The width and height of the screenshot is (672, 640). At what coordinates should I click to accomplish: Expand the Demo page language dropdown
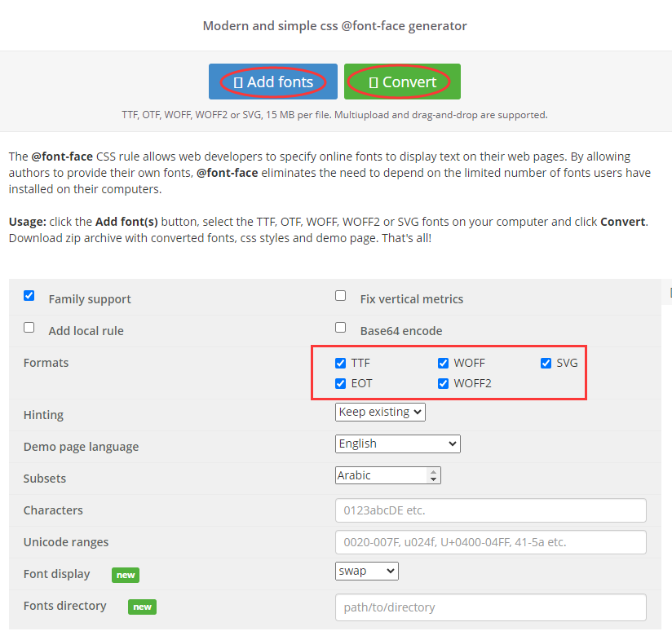point(398,444)
